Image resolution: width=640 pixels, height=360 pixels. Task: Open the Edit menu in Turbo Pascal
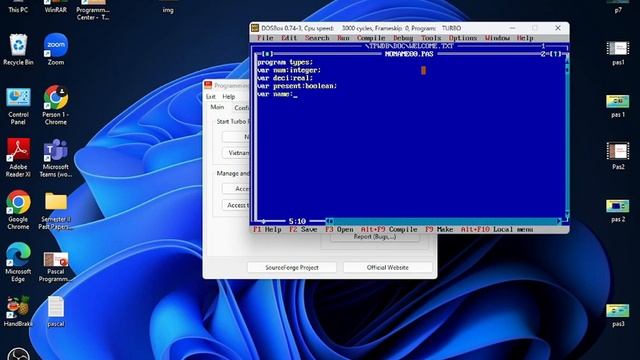tap(289, 38)
